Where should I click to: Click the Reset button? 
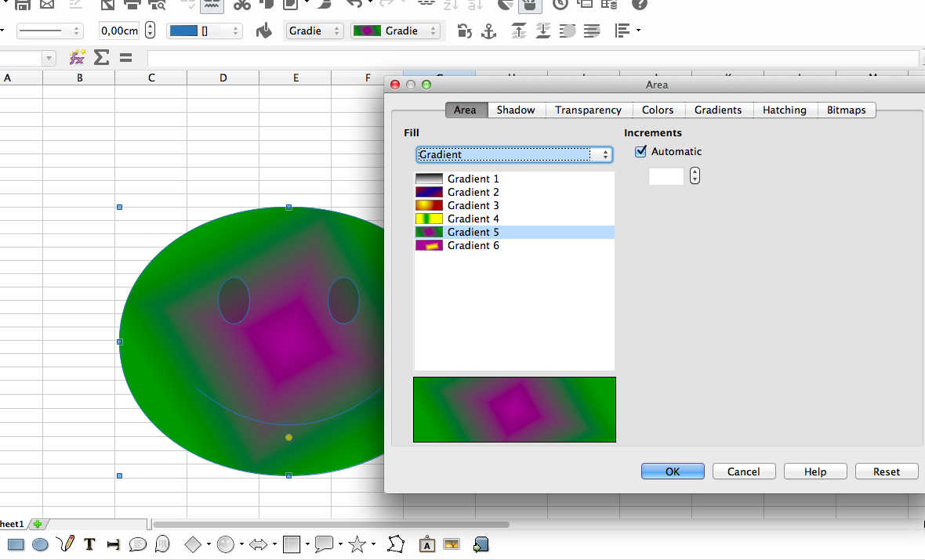click(886, 471)
